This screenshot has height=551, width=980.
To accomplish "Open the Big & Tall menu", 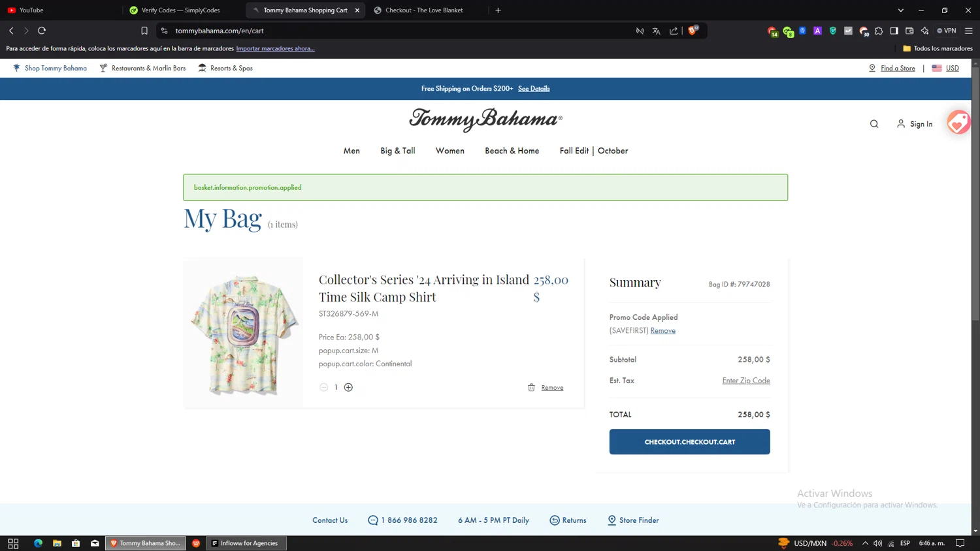I will (x=398, y=151).
